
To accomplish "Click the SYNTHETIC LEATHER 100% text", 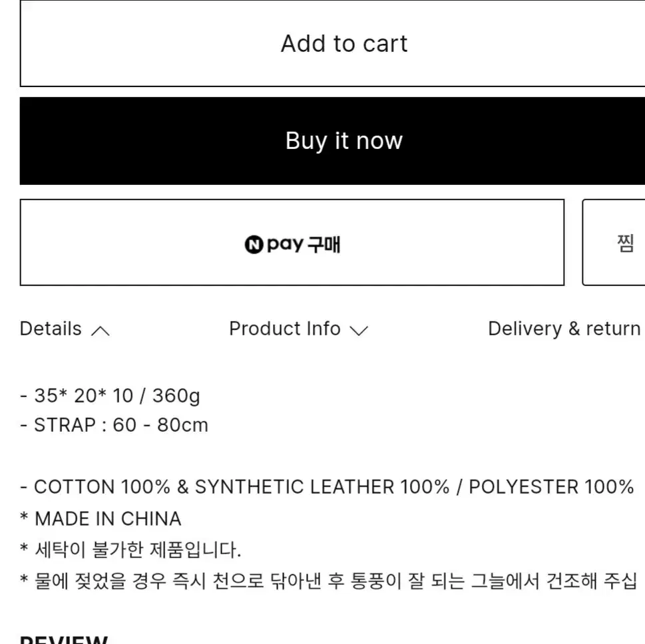I will tap(322, 487).
